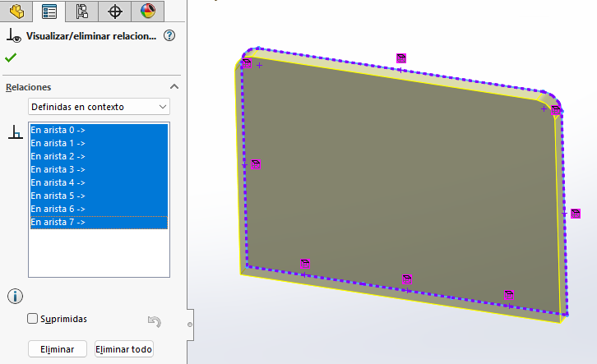Open the ConfigurationManager tab
The height and width of the screenshot is (364, 597).
(82, 11)
